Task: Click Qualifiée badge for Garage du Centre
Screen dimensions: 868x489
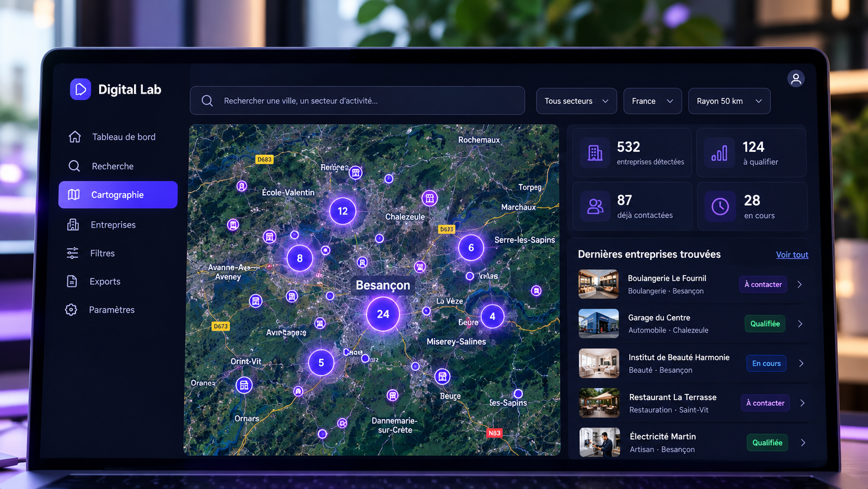Action: point(765,324)
